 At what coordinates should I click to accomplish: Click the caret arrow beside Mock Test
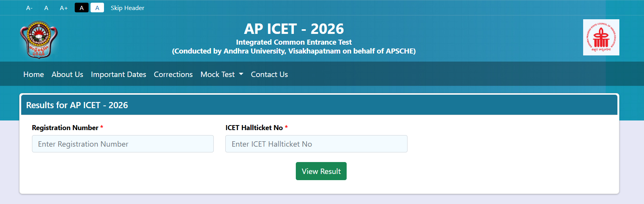(241, 74)
